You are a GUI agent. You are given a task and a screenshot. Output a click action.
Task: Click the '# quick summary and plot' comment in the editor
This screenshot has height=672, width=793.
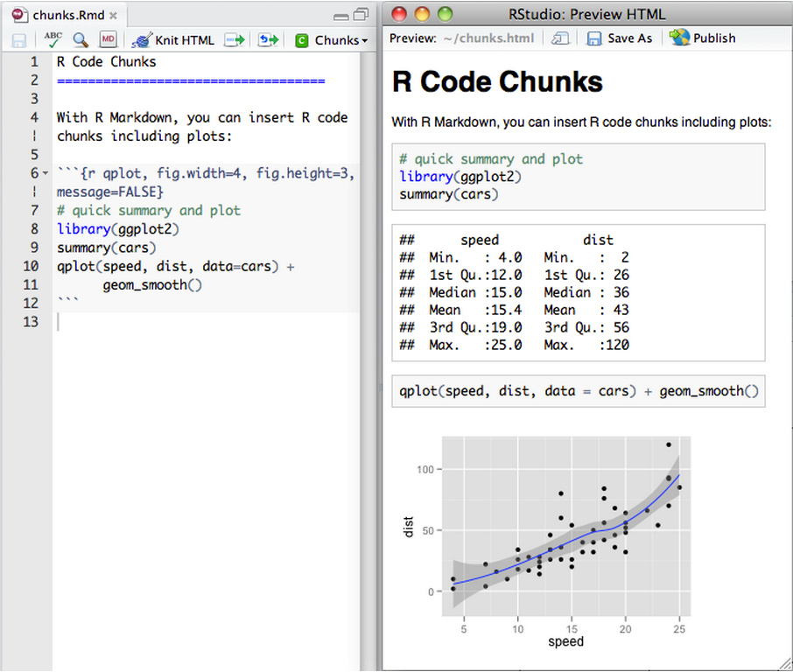tap(149, 210)
